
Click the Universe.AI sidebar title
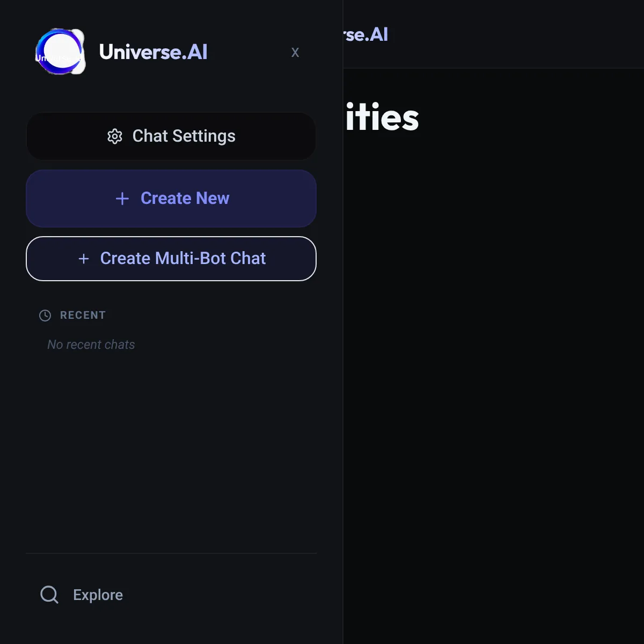pyautogui.click(x=153, y=52)
